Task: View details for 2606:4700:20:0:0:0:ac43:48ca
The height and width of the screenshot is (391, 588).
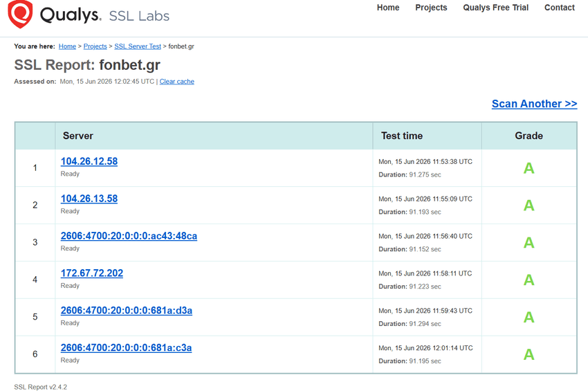Action: pyautogui.click(x=129, y=236)
